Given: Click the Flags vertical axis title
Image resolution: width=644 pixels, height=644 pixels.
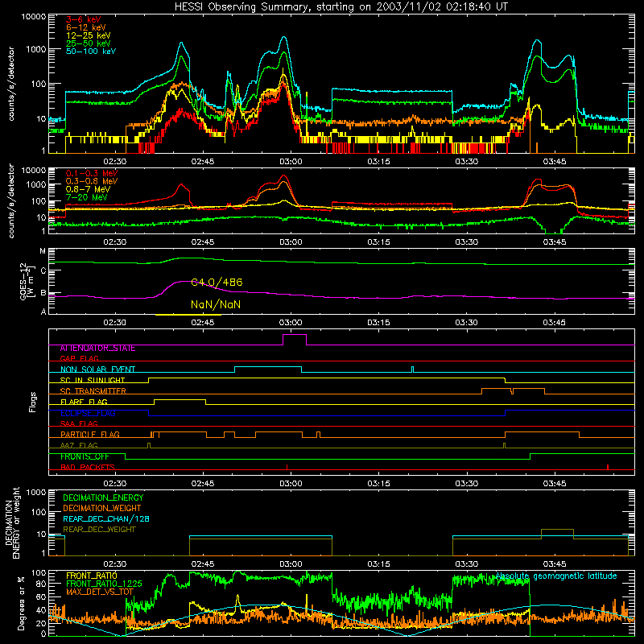Looking at the screenshot, I should coord(32,402).
